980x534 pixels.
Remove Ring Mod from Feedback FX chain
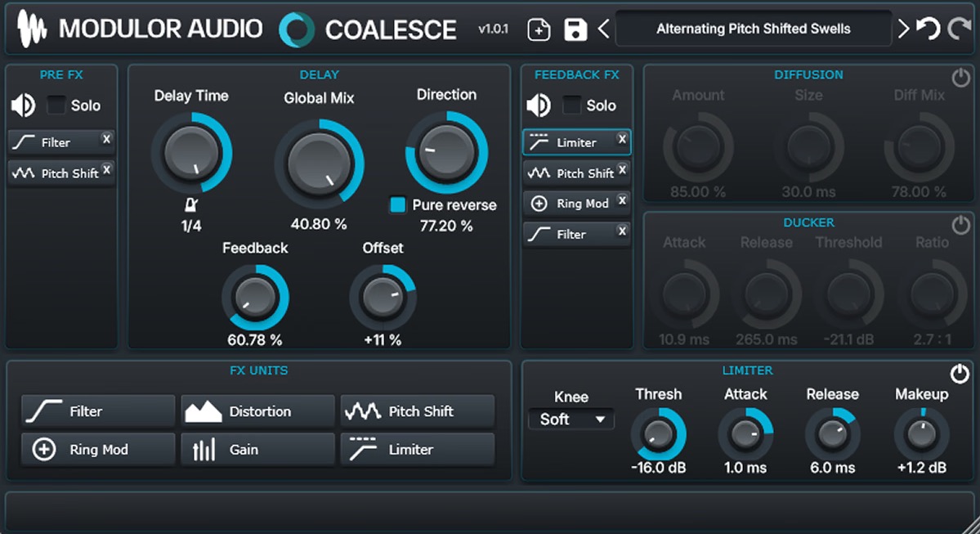[622, 200]
